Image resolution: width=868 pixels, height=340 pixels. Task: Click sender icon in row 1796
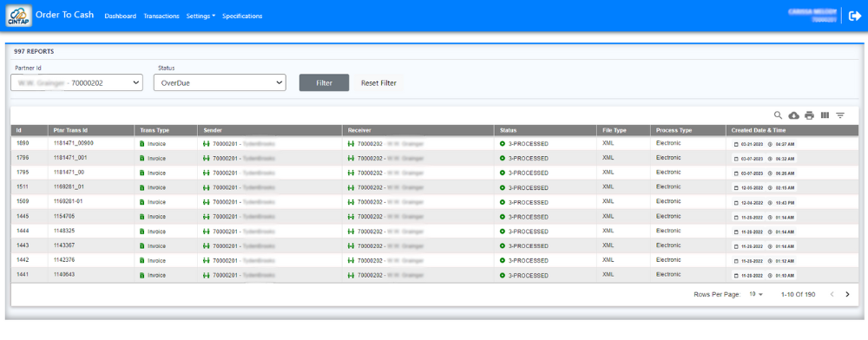(207, 158)
